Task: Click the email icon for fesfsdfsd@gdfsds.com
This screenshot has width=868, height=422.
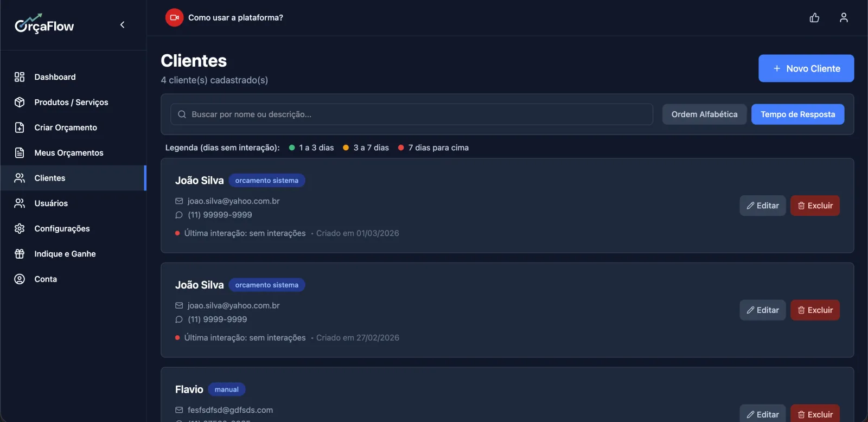Action: [179, 410]
